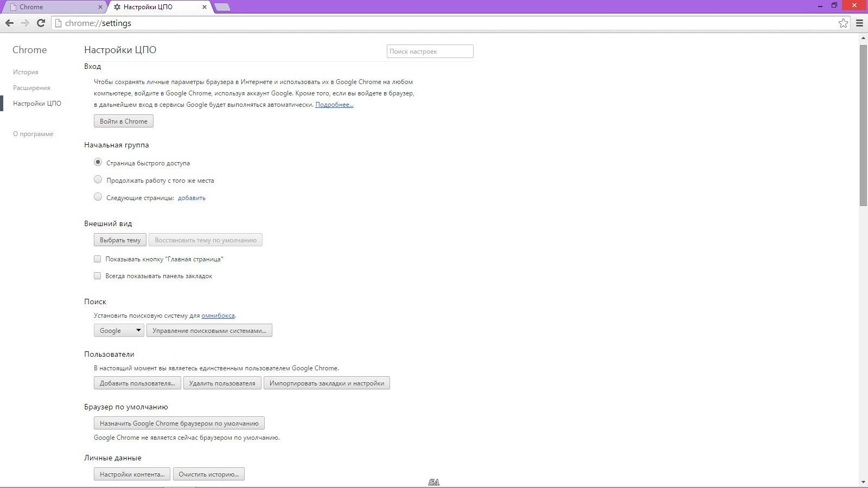The image size is (868, 488).
Task: Click the Настройки ЦПО page heading
Action: 120,50
